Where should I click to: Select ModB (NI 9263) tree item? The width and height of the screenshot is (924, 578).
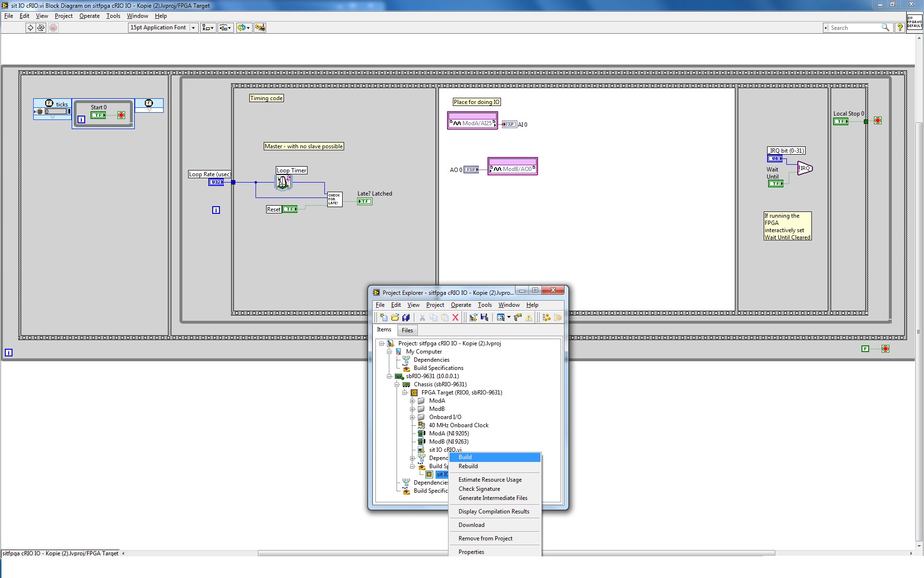pos(449,442)
